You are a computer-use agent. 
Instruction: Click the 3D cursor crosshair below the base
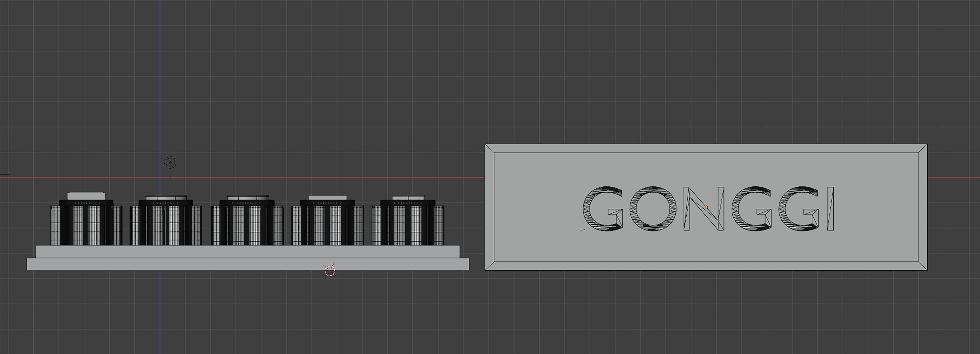(330, 271)
